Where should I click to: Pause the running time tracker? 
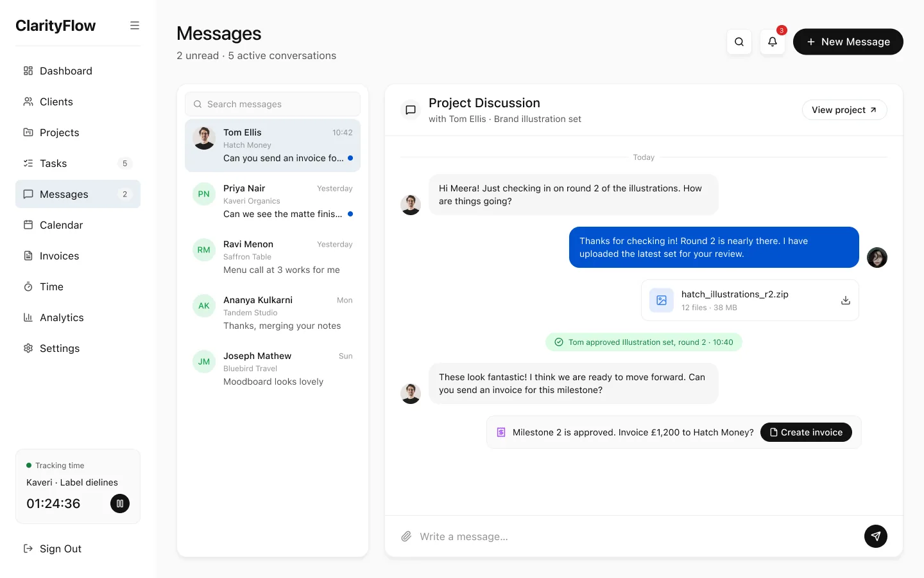(x=120, y=504)
